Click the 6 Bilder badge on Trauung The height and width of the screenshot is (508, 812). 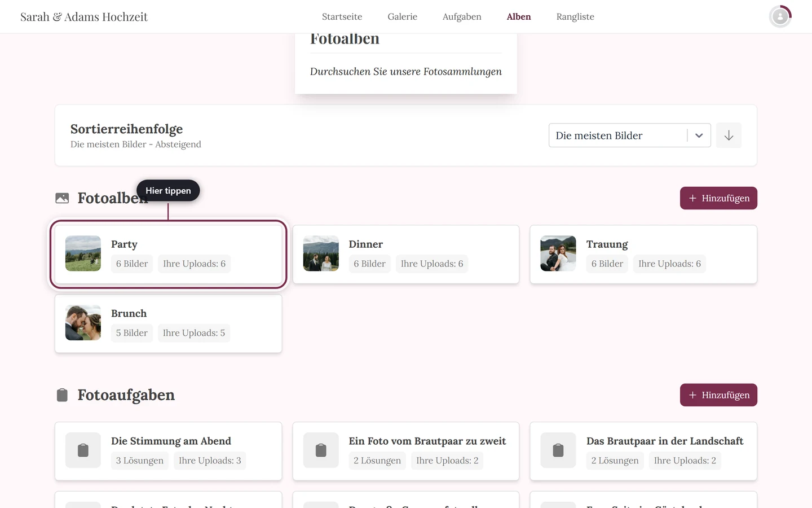tap(607, 264)
